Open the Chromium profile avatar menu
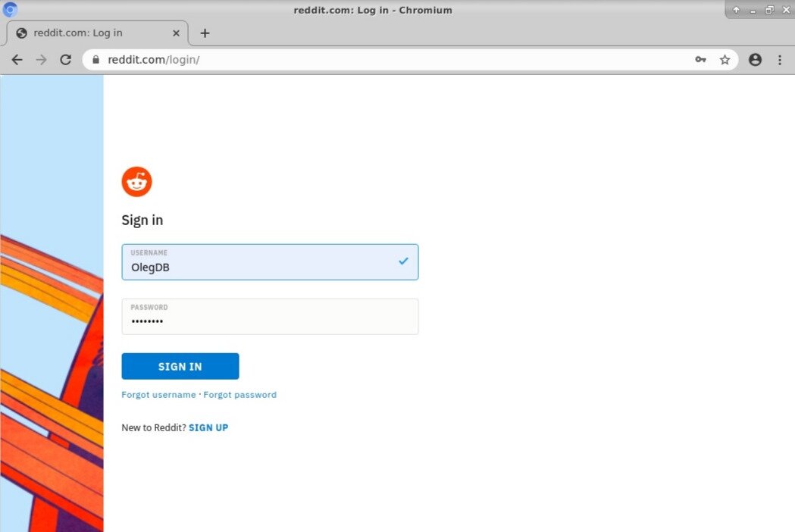The image size is (795, 532). (755, 60)
